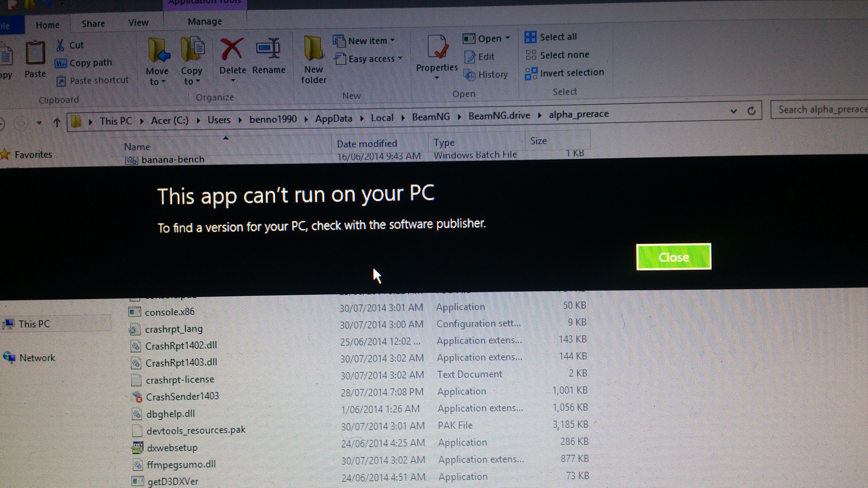Viewport: 868px width, 488px height.
Task: Click benno1990 breadcrumb
Action: [273, 119]
